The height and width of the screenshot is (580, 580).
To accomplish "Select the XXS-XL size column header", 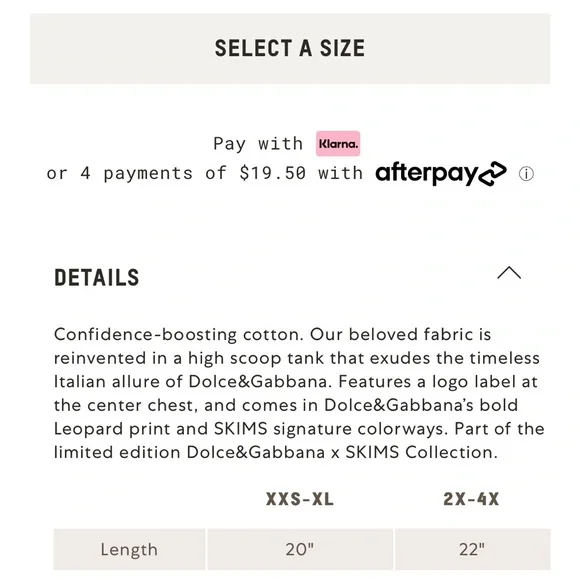I will coord(300,499).
